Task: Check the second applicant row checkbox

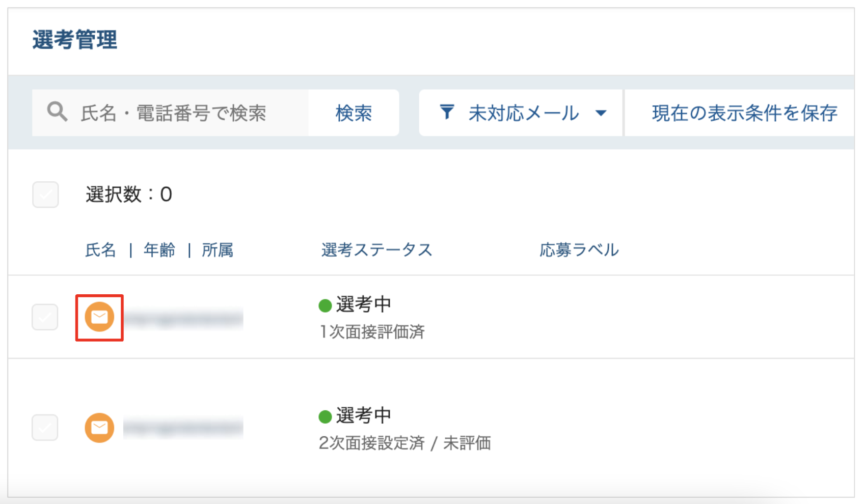Action: [45, 427]
